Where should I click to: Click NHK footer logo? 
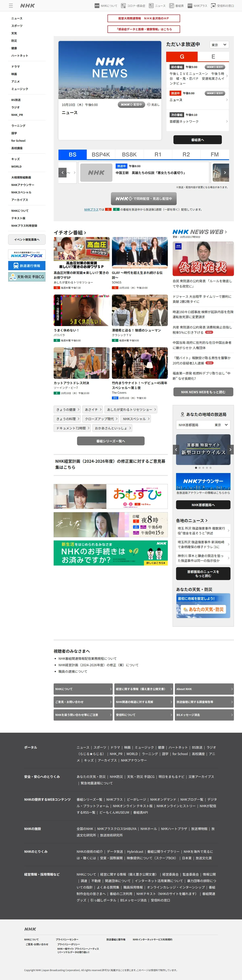point(30,929)
